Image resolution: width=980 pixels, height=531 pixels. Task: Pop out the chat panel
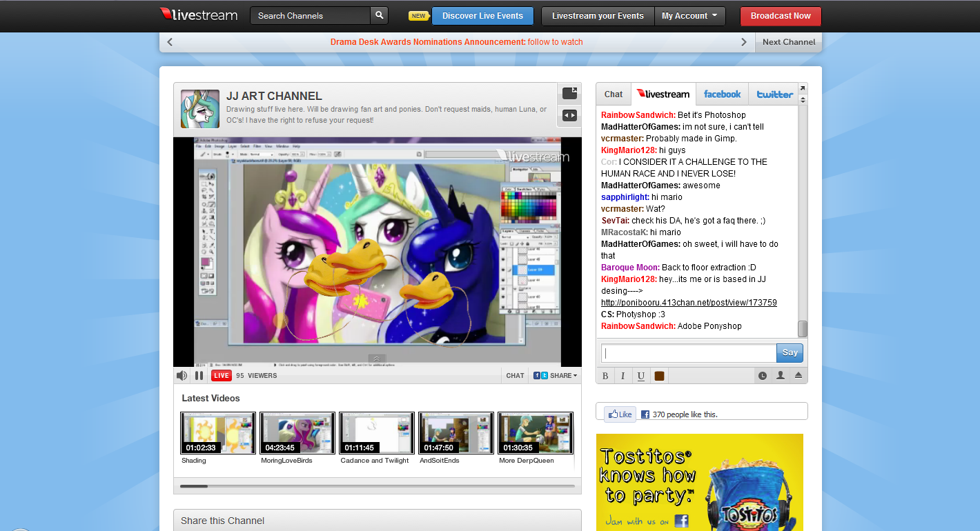(x=803, y=88)
